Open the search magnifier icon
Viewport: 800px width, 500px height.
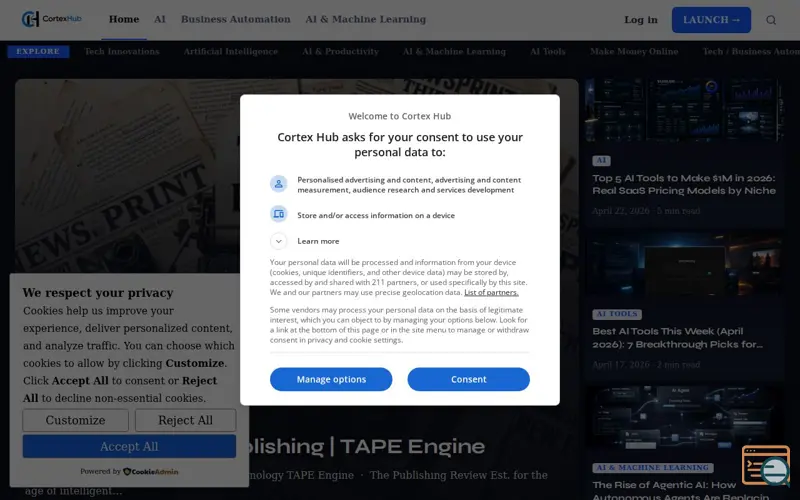pos(771,20)
